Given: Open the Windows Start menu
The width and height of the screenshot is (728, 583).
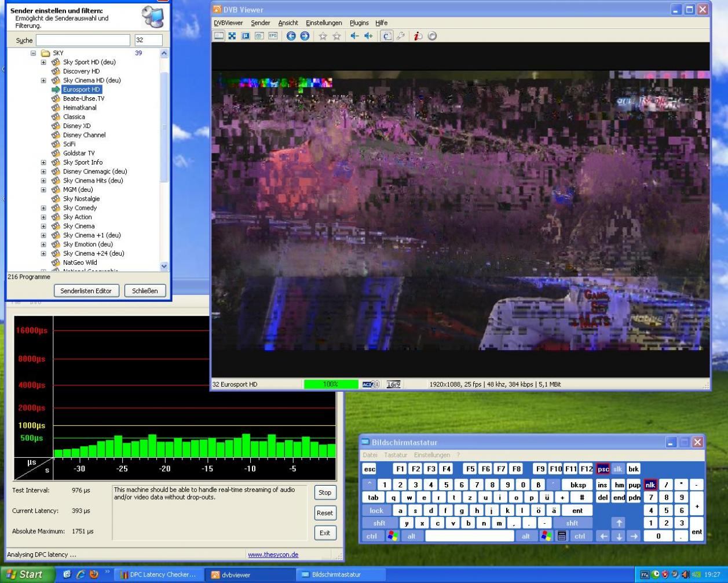Looking at the screenshot, I should (27, 575).
